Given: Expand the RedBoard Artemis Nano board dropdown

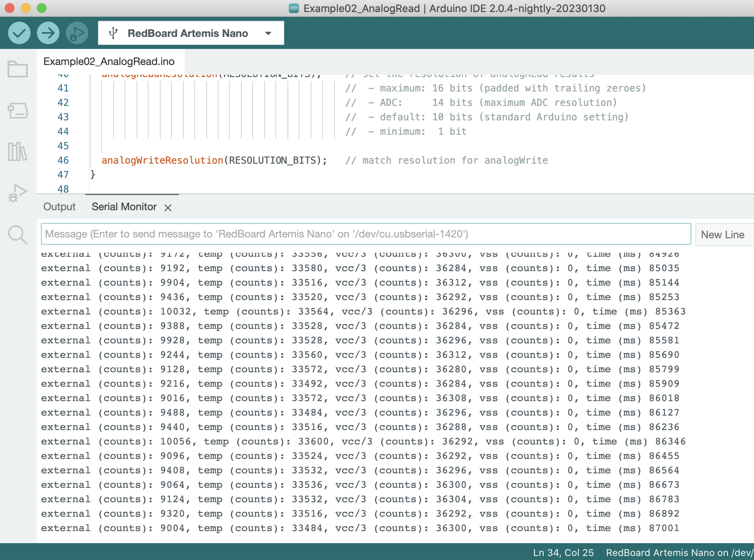Looking at the screenshot, I should [268, 33].
